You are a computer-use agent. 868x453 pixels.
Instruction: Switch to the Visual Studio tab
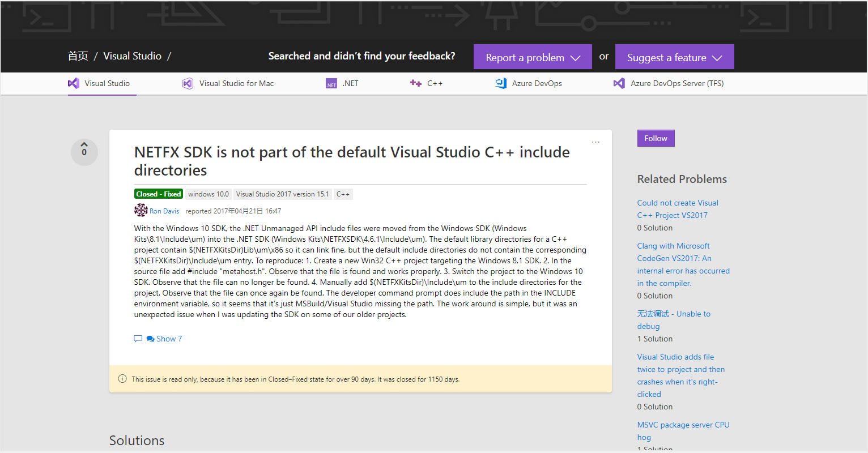click(102, 83)
